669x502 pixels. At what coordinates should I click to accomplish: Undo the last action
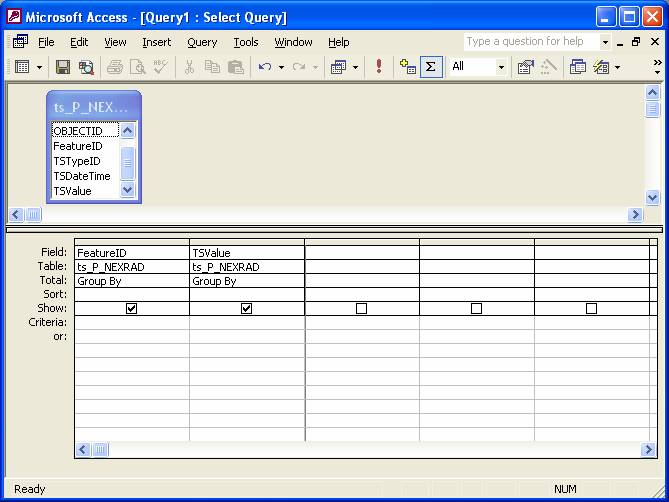pyautogui.click(x=265, y=67)
